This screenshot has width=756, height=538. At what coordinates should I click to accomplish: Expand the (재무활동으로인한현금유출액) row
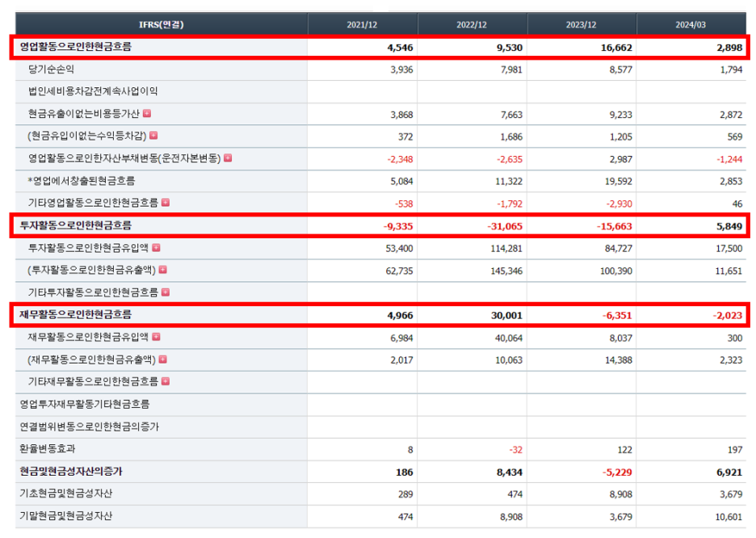(x=163, y=359)
